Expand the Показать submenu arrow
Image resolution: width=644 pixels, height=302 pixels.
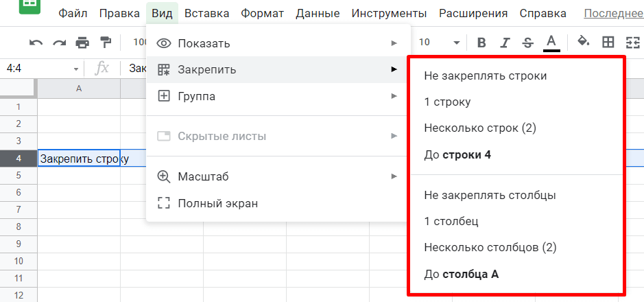(394, 43)
